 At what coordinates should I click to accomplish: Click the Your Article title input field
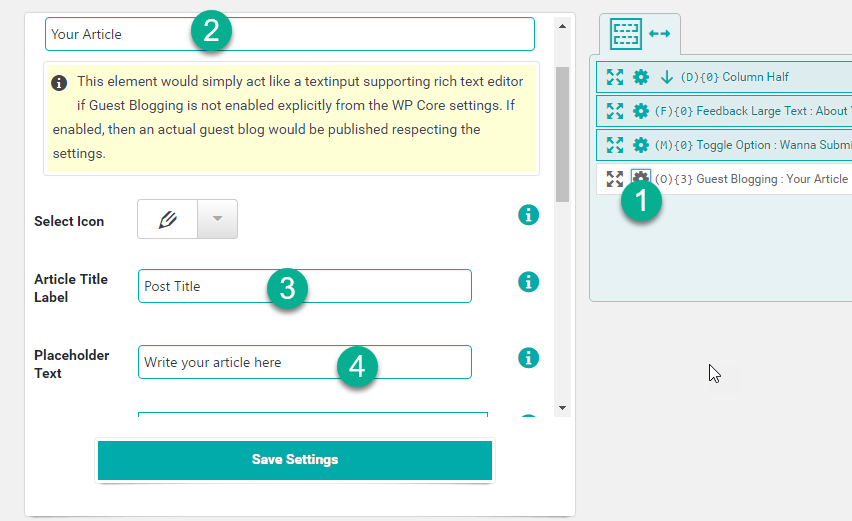click(290, 34)
